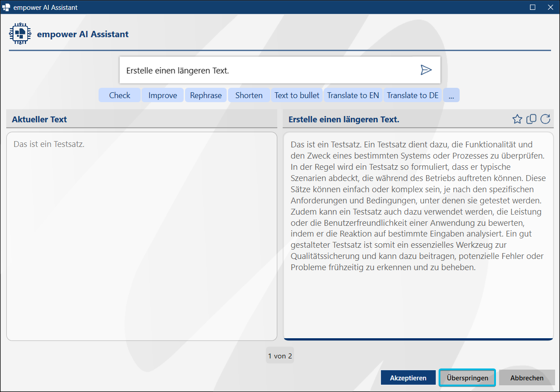Close the empower AI Assistant window
Image resolution: width=560 pixels, height=392 pixels.
[x=551, y=7]
